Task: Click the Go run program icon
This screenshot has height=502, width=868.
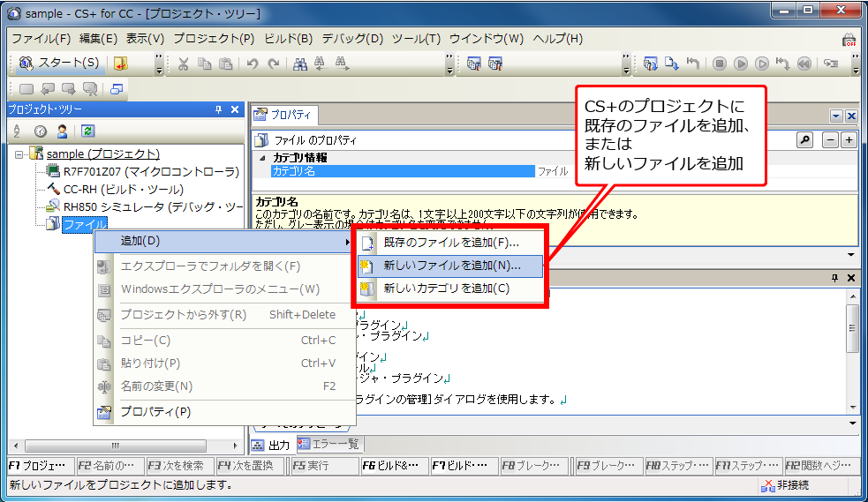Action: (x=741, y=64)
